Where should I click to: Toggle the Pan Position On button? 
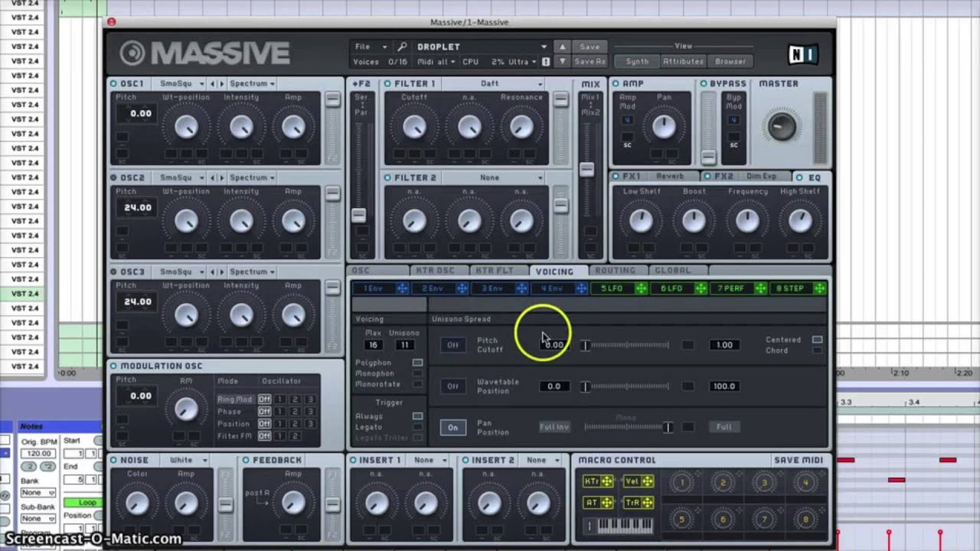[x=452, y=427]
